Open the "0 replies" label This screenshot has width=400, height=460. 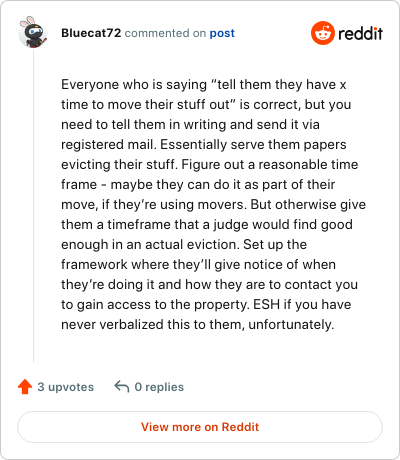[159, 387]
